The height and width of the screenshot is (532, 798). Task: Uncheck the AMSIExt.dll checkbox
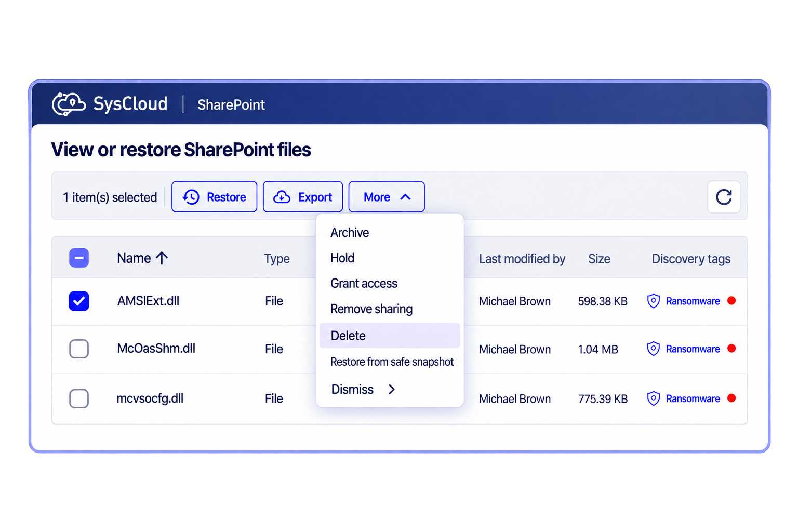(79, 301)
